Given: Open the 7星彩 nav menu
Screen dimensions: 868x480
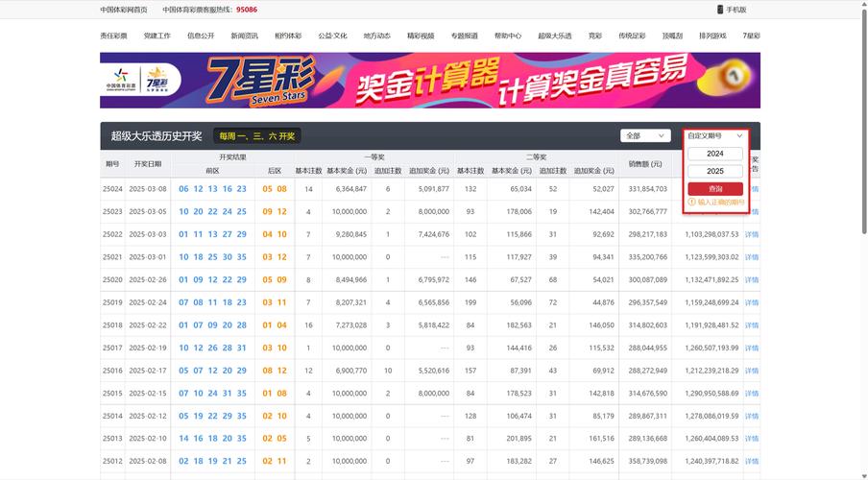Looking at the screenshot, I should point(751,36).
